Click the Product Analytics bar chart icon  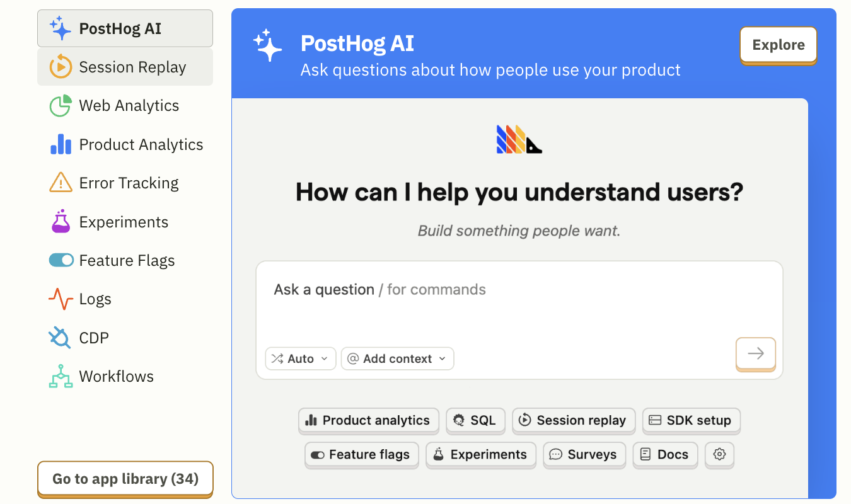pyautogui.click(x=60, y=144)
